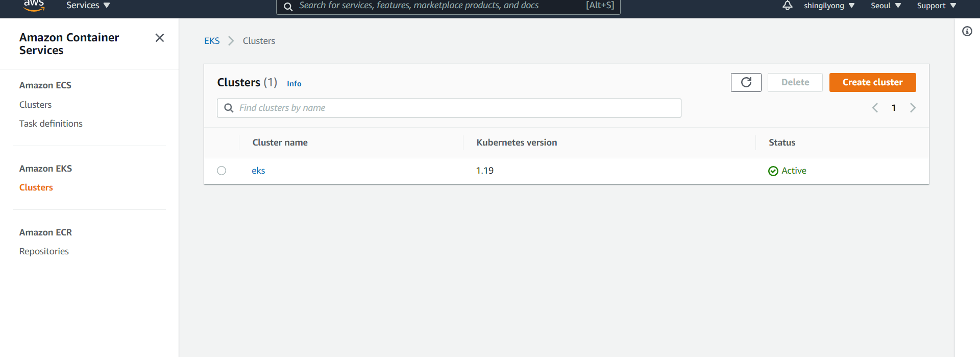
Task: Click the Status column header
Action: [x=782, y=142]
